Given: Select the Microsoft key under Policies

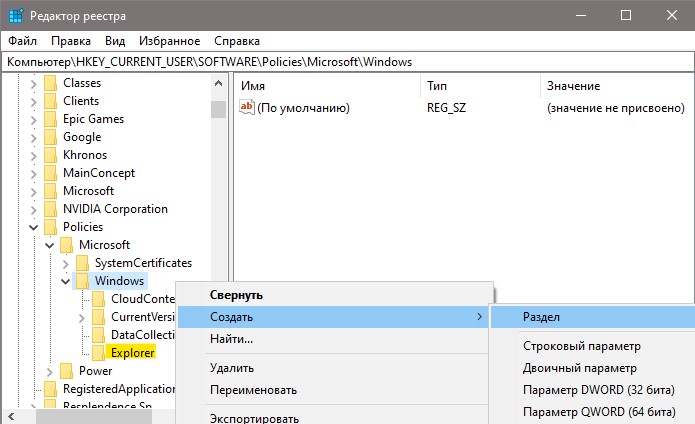Looking at the screenshot, I should pos(105,245).
